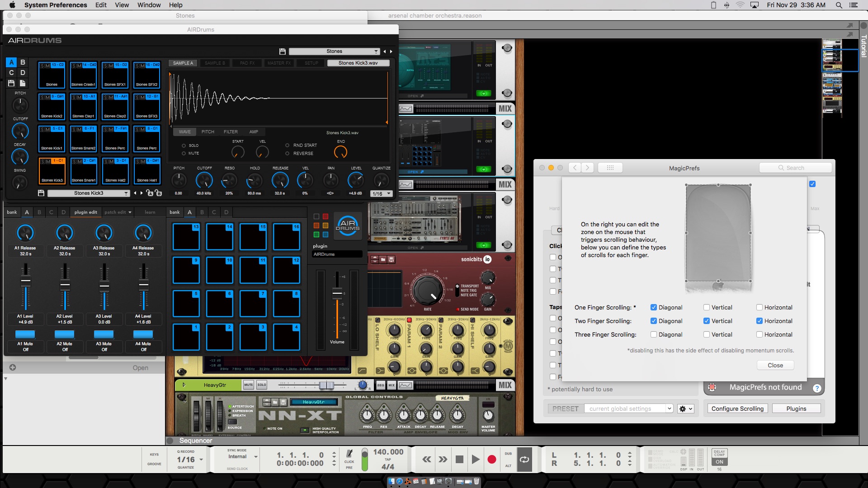Open the MagicPrefs help question mark
Image resolution: width=868 pixels, height=488 pixels.
coord(817,388)
